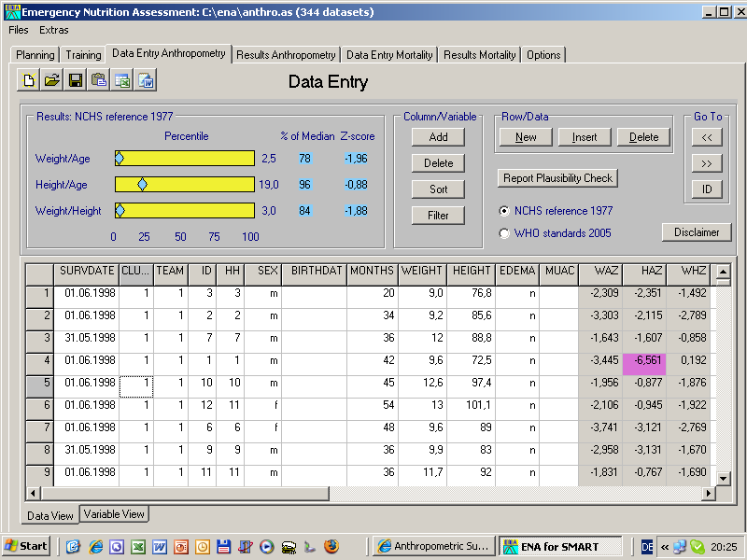The height and width of the screenshot is (560, 747).
Task: Export report to Word via toolbar icon
Action: (x=146, y=81)
